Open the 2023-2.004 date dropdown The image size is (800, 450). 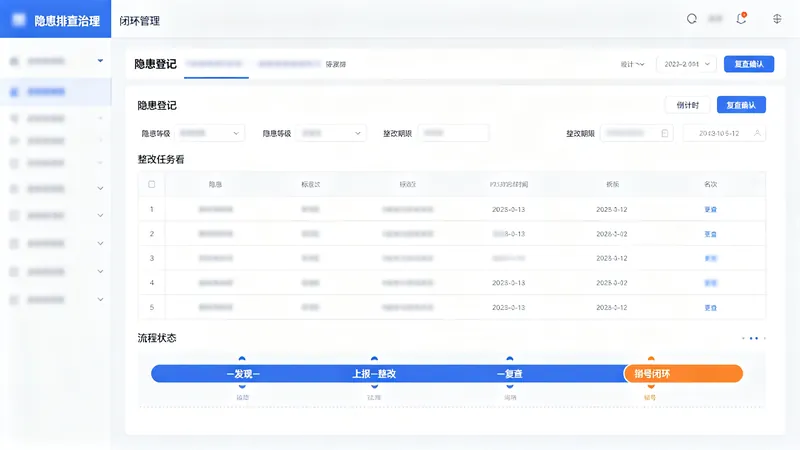687,64
